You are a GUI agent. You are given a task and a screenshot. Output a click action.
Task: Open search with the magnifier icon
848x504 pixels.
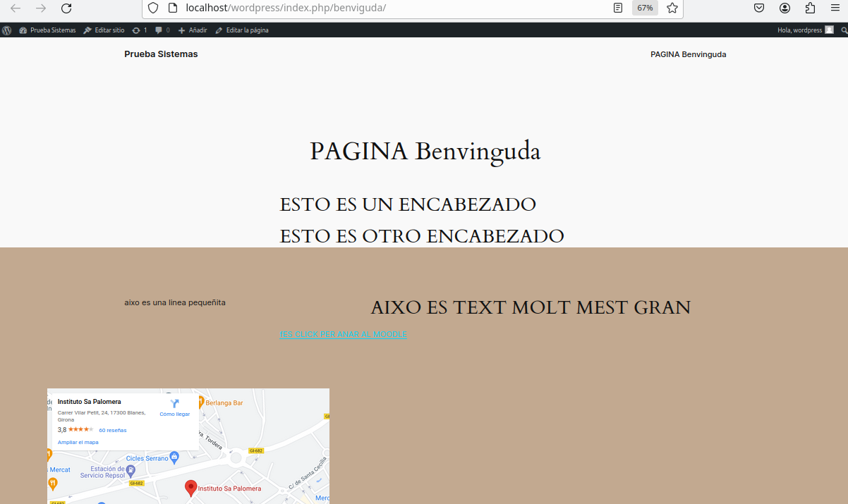844,30
